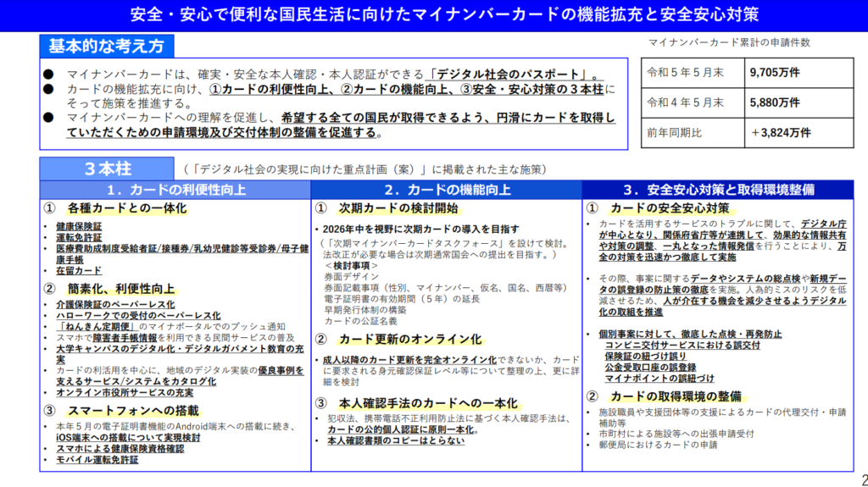Click オンライン市役所サービスの充実 item

coord(125,392)
